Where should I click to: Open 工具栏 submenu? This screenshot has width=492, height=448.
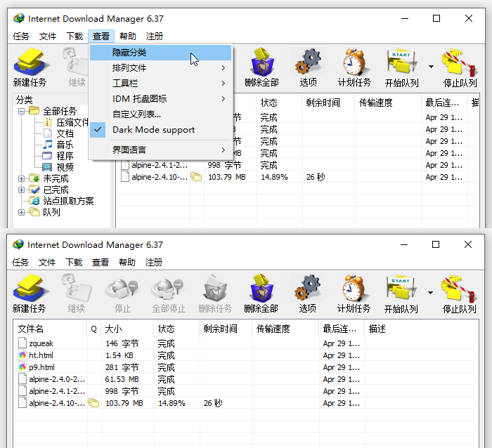(x=161, y=83)
